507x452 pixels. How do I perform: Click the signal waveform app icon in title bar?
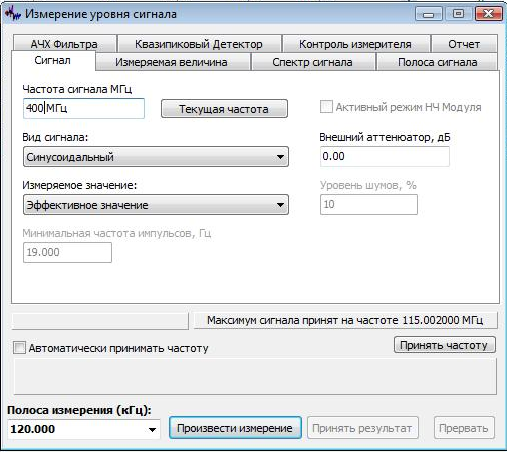pyautogui.click(x=13, y=14)
